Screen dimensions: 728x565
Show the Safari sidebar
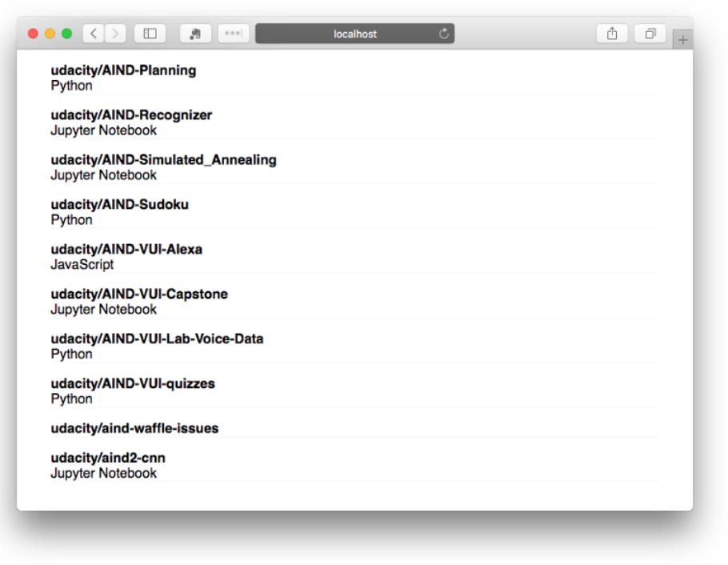point(150,34)
